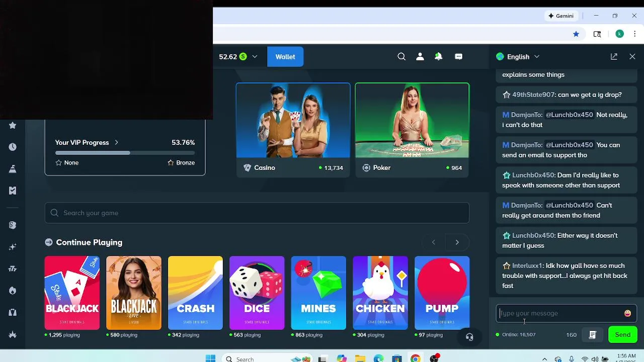Open the user profile icon
644x362 pixels.
point(420,57)
